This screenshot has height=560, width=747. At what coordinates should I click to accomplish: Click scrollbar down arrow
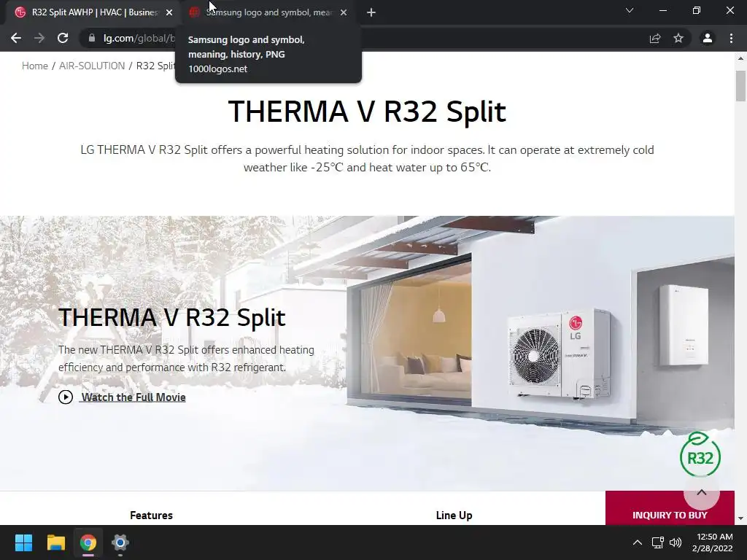[x=740, y=518]
